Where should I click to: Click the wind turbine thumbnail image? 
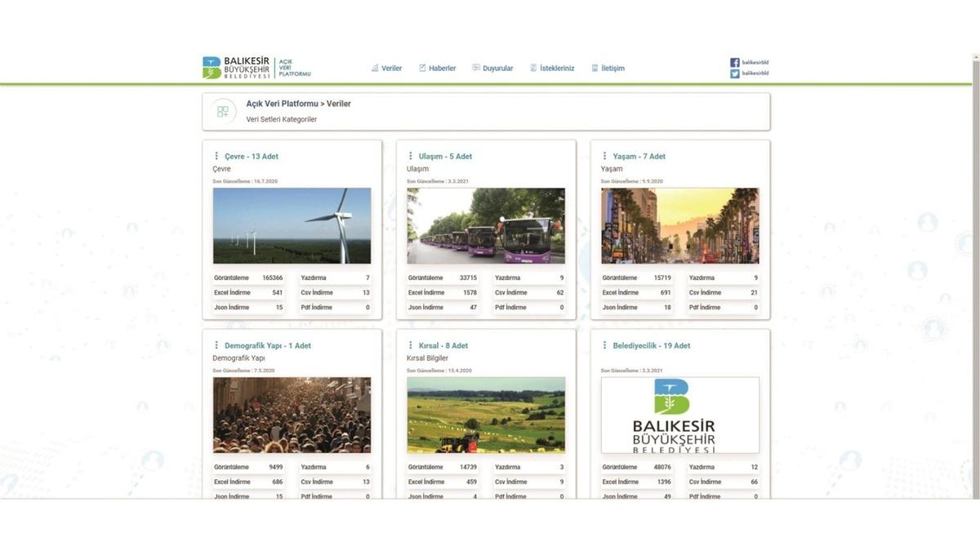point(292,225)
